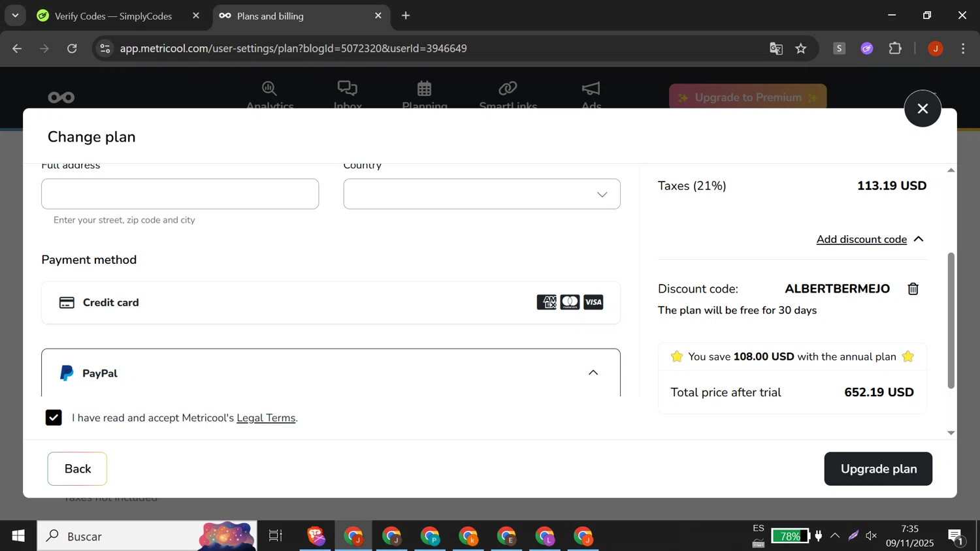The width and height of the screenshot is (980, 551).
Task: Click the dialog scrollbar up arrow
Action: [951, 170]
